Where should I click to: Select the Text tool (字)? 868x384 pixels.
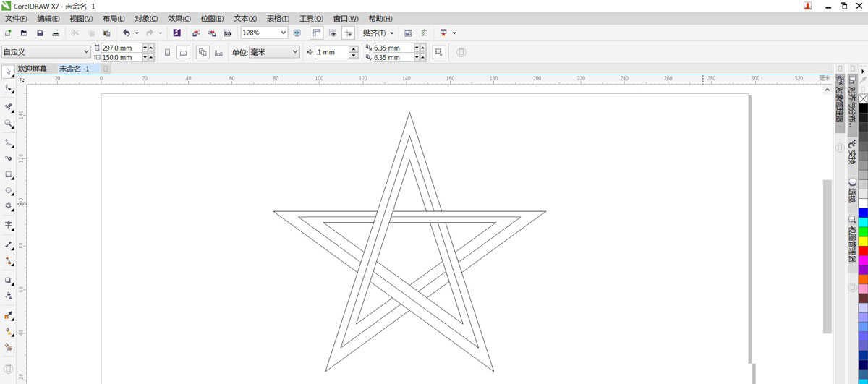pyautogui.click(x=9, y=225)
